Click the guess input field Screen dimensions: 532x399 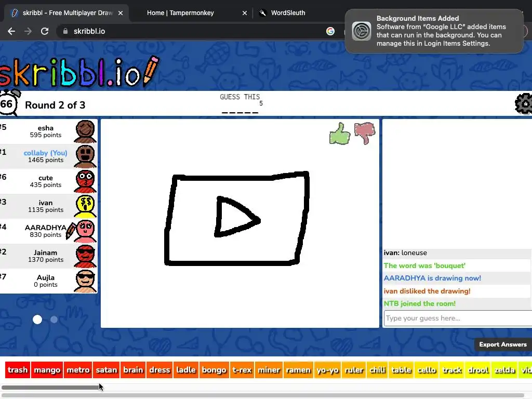tap(458, 318)
